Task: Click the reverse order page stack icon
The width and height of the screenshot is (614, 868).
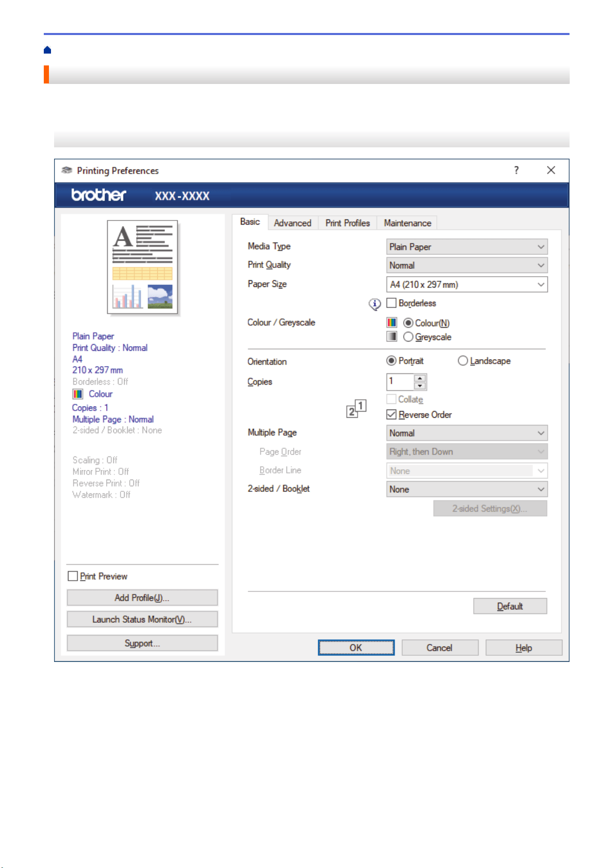Action: (x=356, y=409)
